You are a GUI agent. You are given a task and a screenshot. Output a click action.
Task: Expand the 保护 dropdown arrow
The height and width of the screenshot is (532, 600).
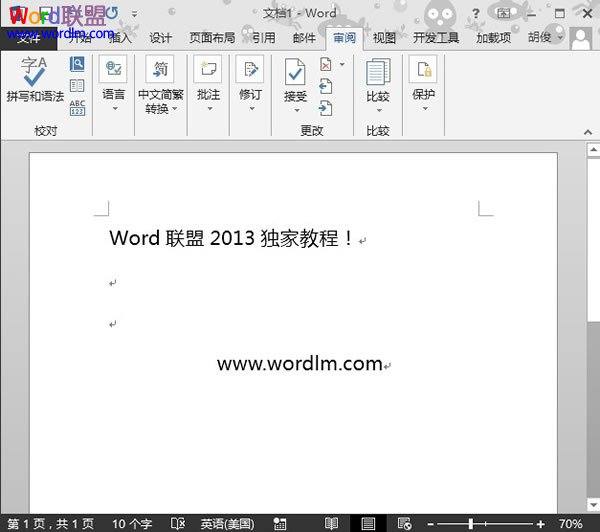(425, 109)
